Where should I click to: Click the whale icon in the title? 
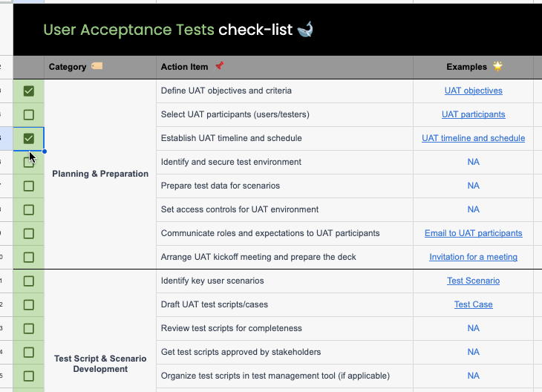click(305, 30)
